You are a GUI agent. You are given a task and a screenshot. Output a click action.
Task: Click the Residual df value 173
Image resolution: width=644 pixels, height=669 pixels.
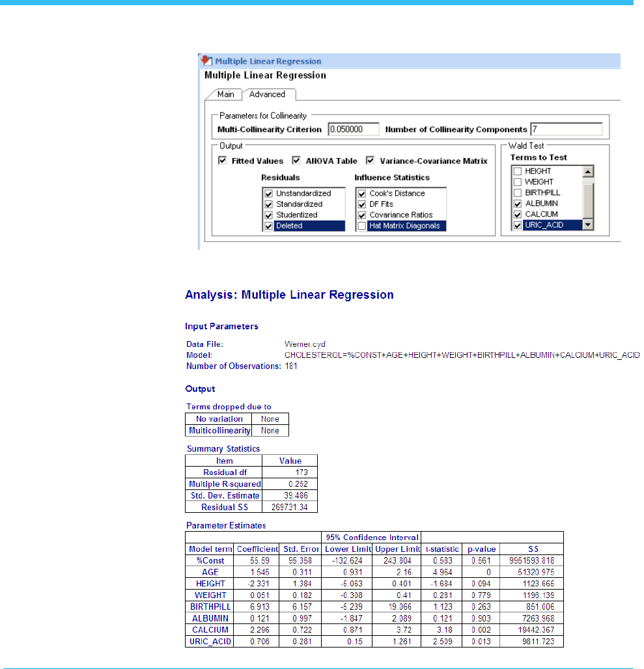click(x=301, y=472)
